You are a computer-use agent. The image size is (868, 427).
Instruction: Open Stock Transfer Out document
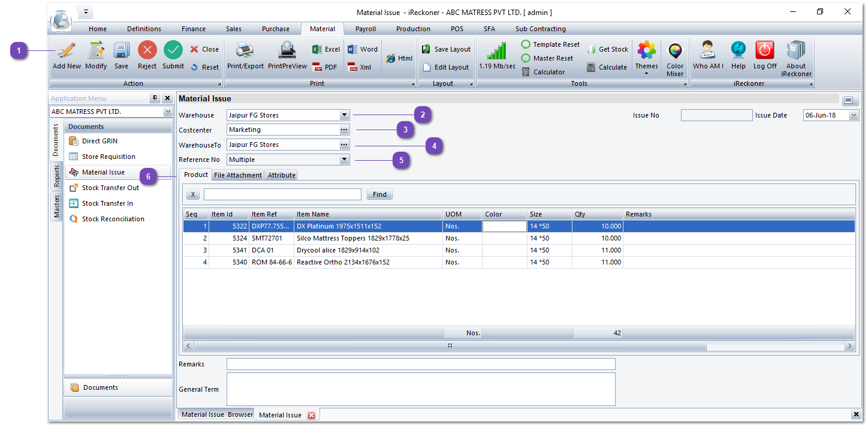pyautogui.click(x=110, y=188)
